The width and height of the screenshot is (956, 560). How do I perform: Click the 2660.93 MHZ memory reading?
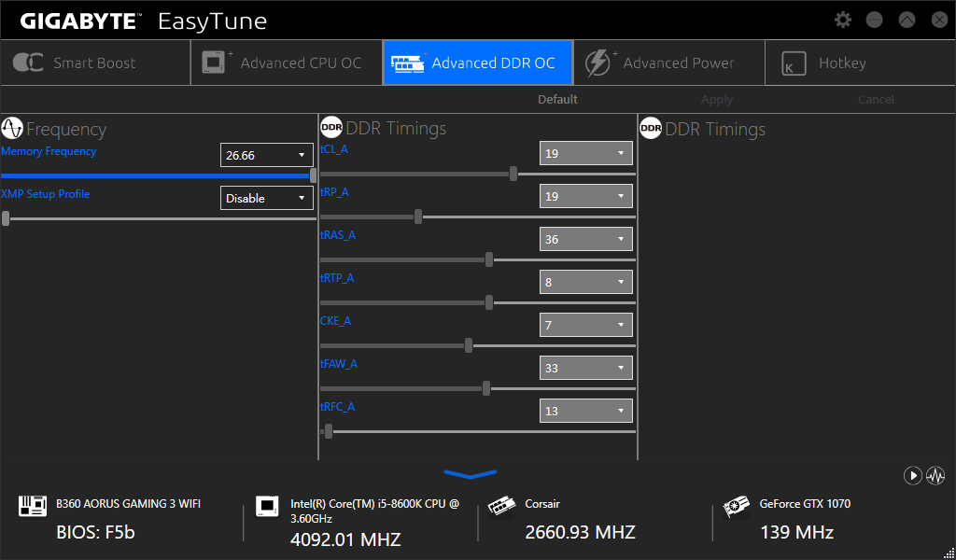[581, 533]
